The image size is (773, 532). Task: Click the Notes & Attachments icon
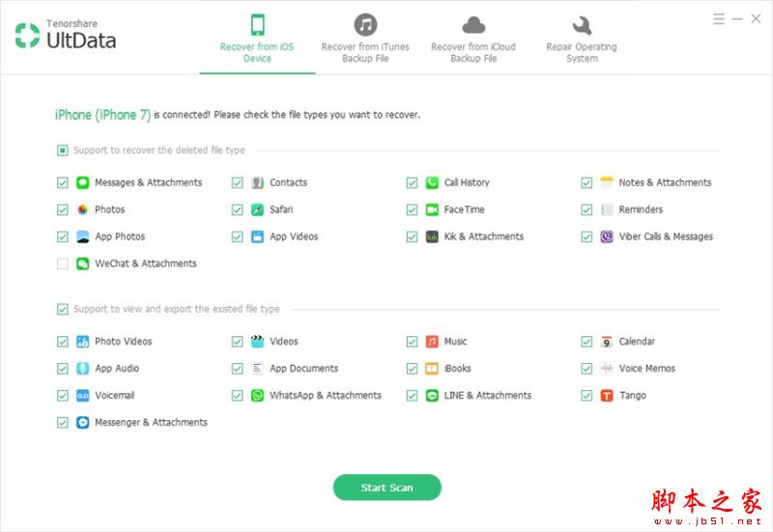point(607,182)
